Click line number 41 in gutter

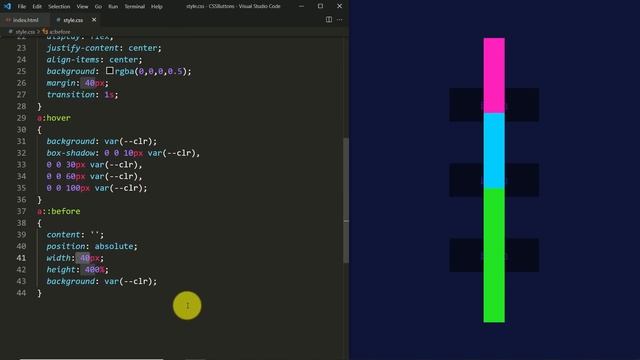[x=21, y=258]
